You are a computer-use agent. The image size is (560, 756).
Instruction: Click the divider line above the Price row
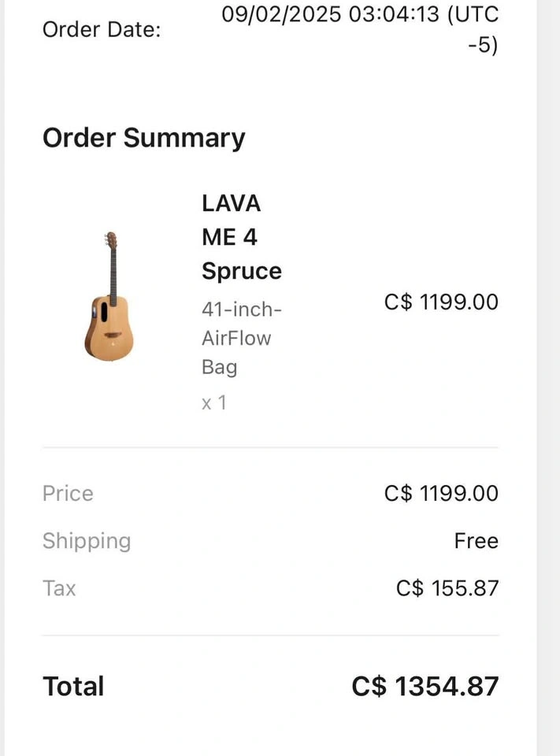click(270, 447)
